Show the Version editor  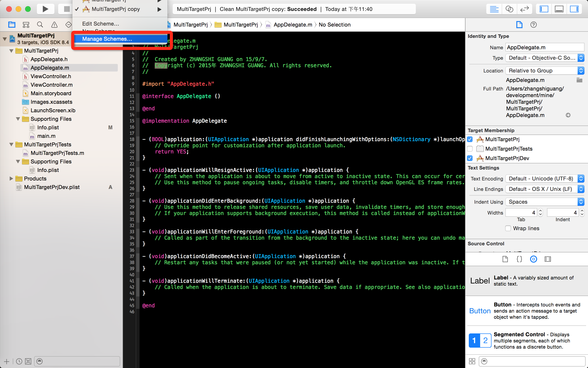click(x=524, y=9)
